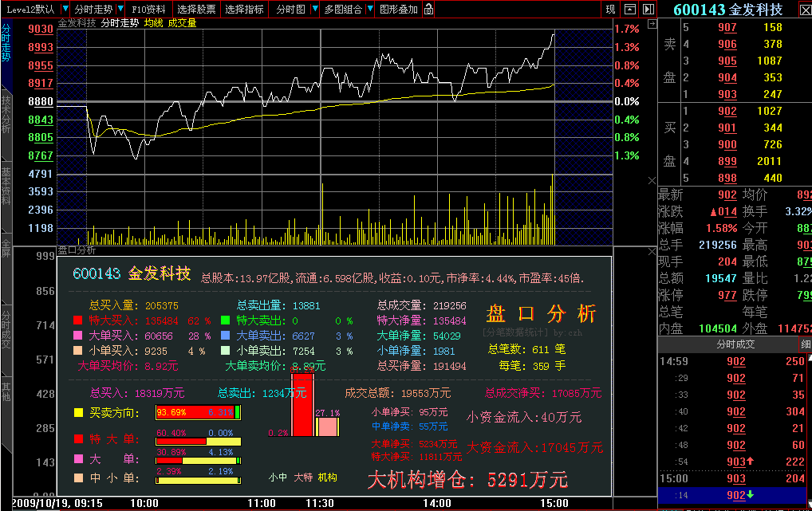Click the 金发科技 chart legend label
812x511 pixels.
(x=77, y=23)
